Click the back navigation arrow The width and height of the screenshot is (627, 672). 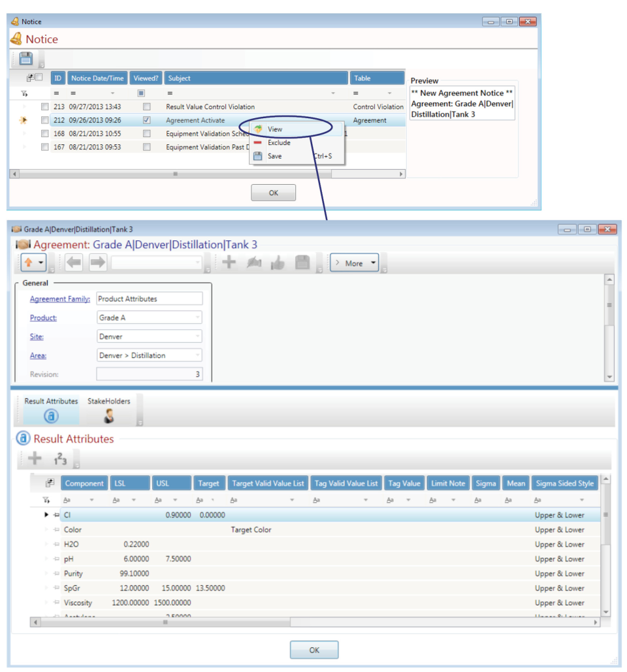[73, 262]
